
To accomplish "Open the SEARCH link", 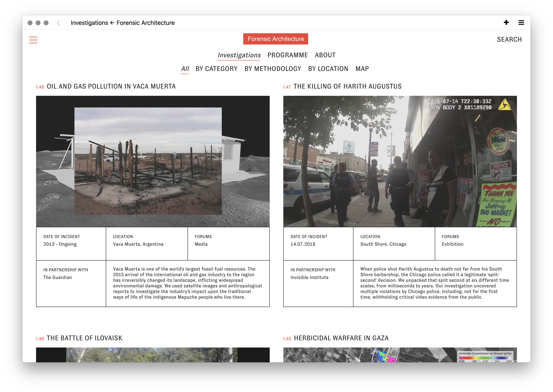I will 509,39.
